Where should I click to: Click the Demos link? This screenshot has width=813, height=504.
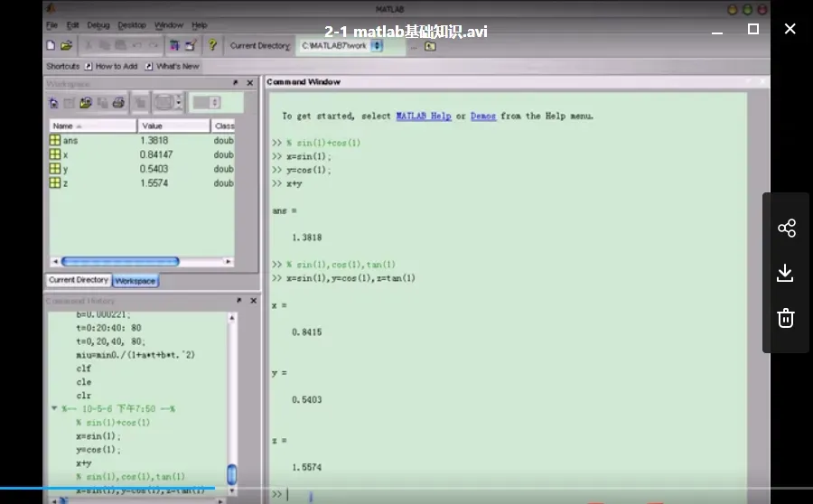483,117
